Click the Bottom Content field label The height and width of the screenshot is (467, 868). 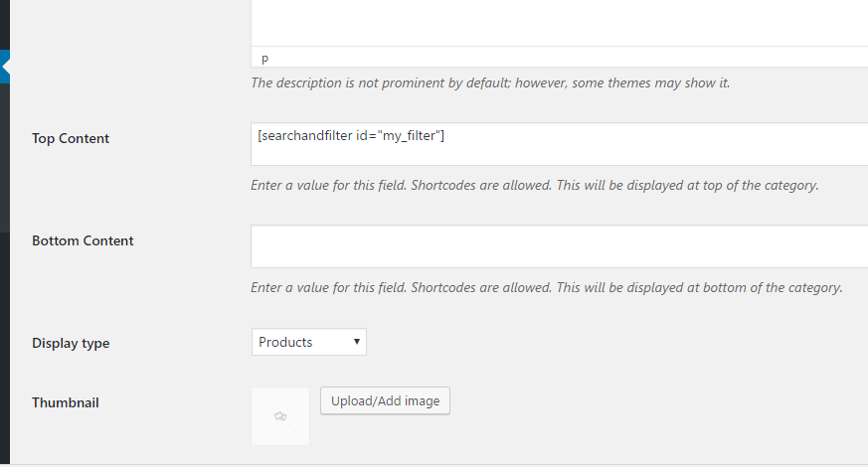click(x=83, y=240)
